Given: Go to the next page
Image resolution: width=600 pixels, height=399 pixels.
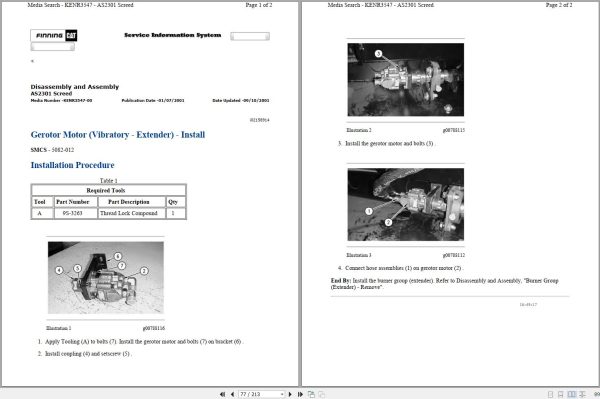Looking at the screenshot, I should (x=290, y=394).
